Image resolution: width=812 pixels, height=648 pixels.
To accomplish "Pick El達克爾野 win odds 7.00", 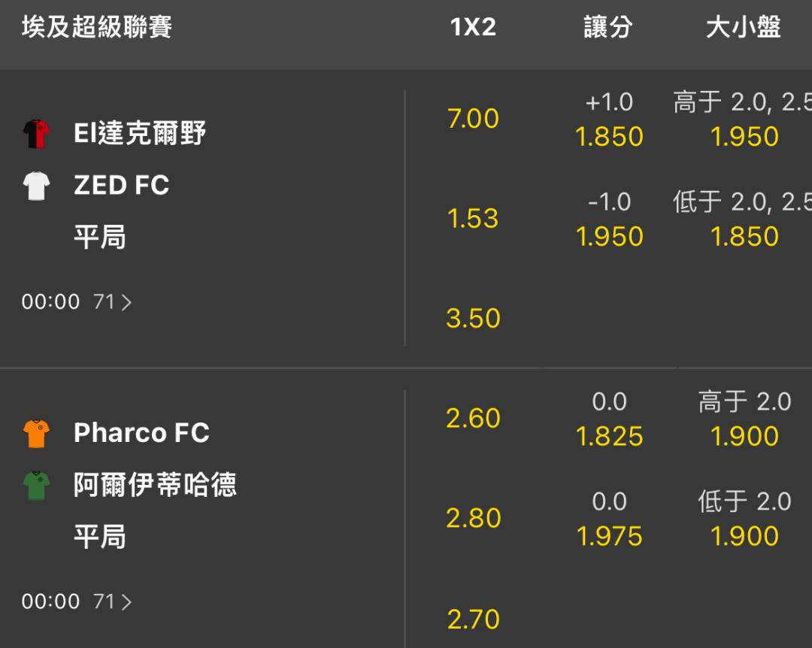I will (x=473, y=119).
